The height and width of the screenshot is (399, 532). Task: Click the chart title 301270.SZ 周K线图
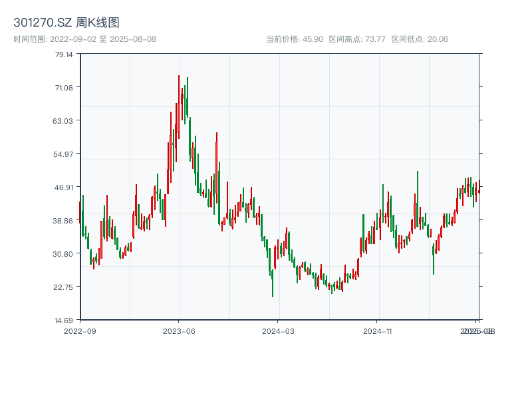coord(66,23)
